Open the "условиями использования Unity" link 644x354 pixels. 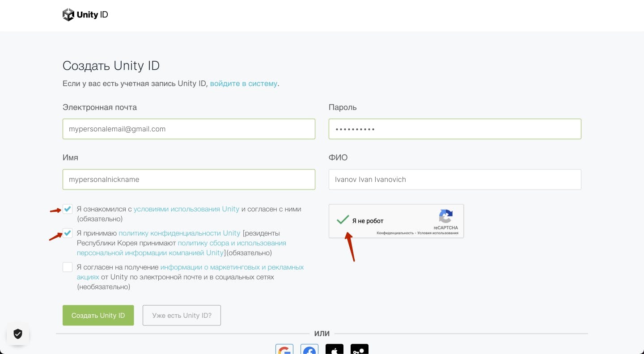pos(186,209)
